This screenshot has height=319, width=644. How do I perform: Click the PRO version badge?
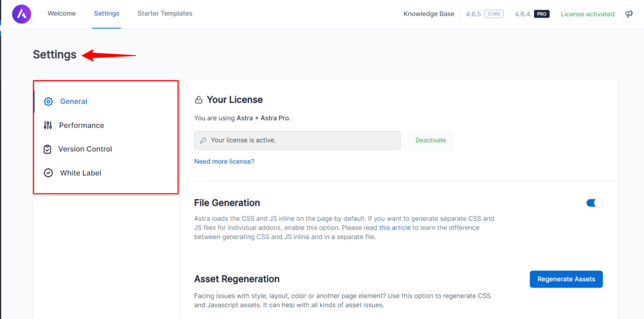541,14
